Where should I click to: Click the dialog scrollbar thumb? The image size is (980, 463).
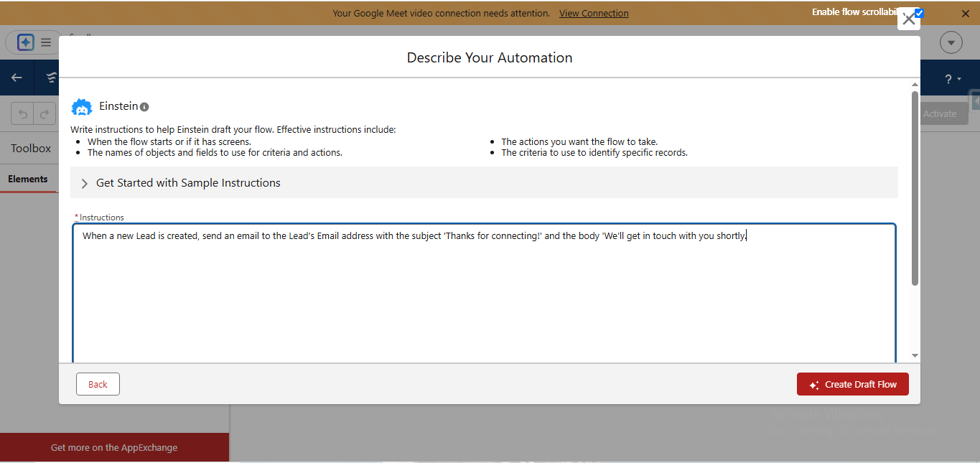(915, 188)
